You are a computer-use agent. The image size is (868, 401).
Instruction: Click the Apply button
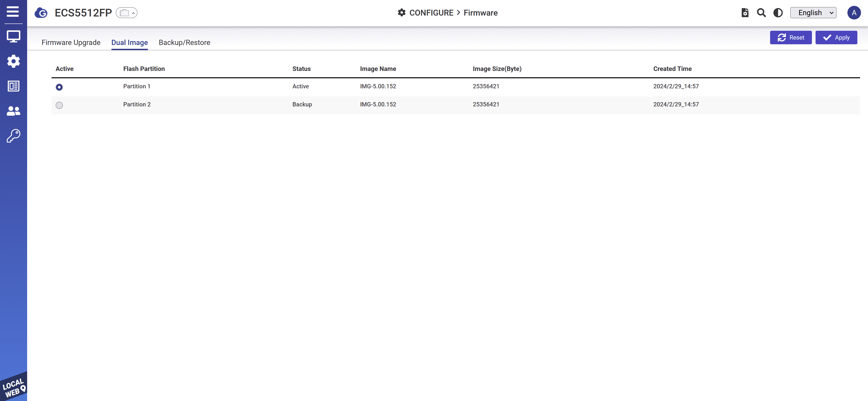pyautogui.click(x=836, y=38)
